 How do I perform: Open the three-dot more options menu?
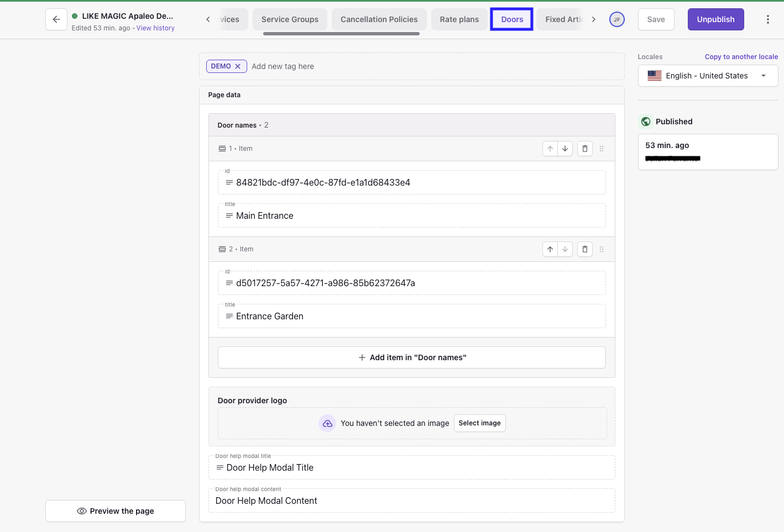(767, 19)
